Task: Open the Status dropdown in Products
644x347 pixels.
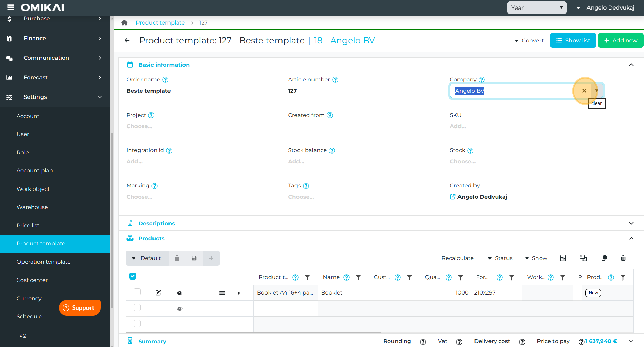Action: click(500, 258)
